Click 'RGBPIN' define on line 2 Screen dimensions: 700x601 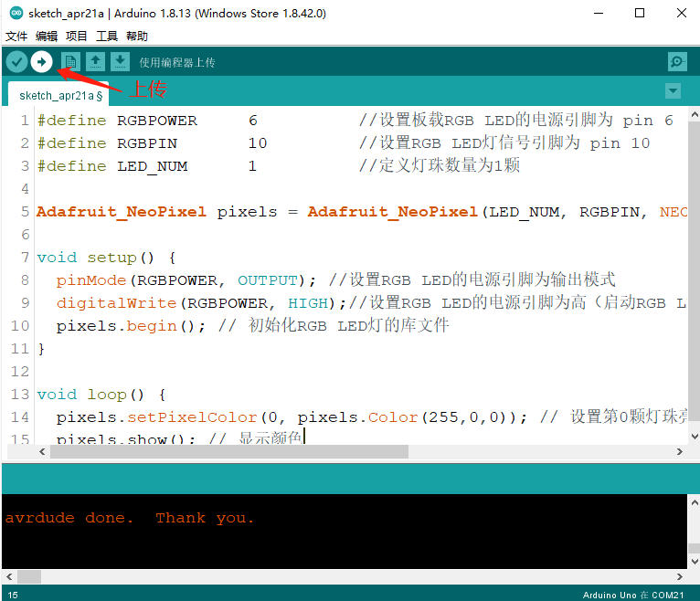click(147, 143)
